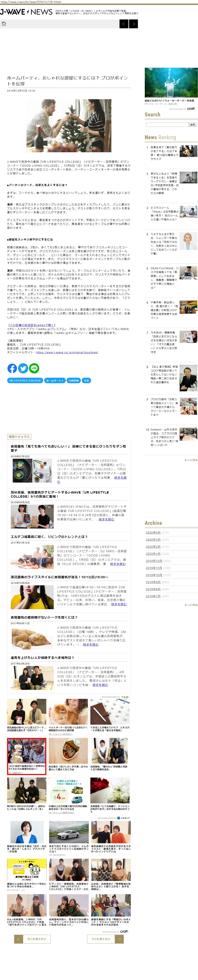
Task: Open the 2020年2月 archive
Action: [153, 547]
